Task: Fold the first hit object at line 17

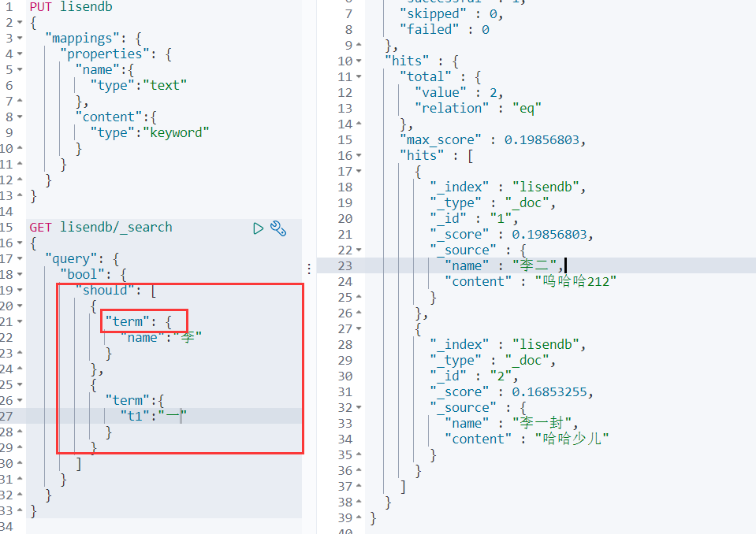Action: (359, 172)
